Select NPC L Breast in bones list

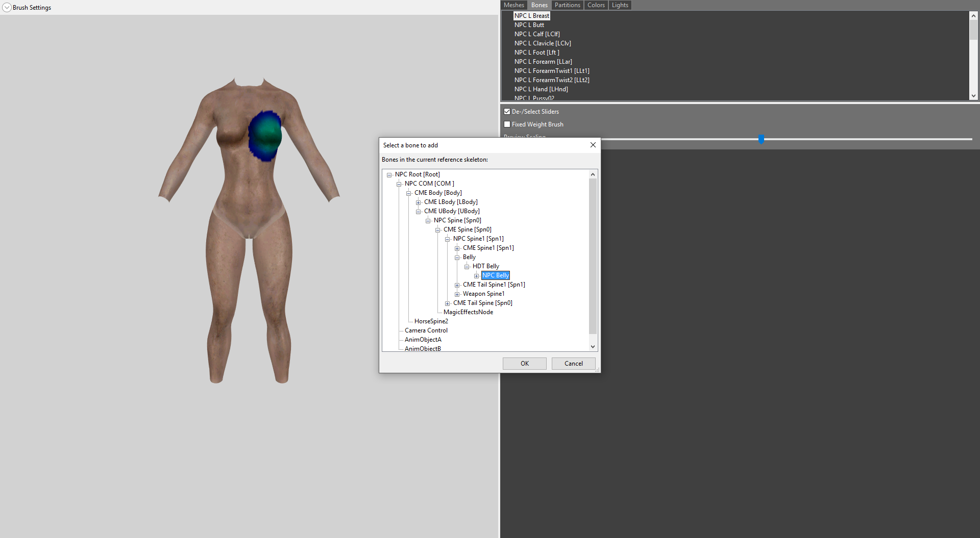(x=531, y=16)
